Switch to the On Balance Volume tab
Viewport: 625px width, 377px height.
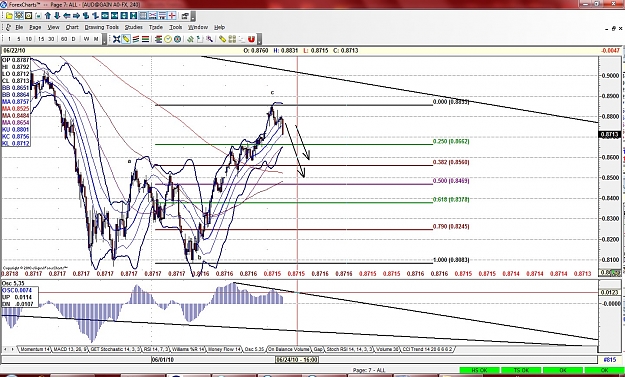289,349
